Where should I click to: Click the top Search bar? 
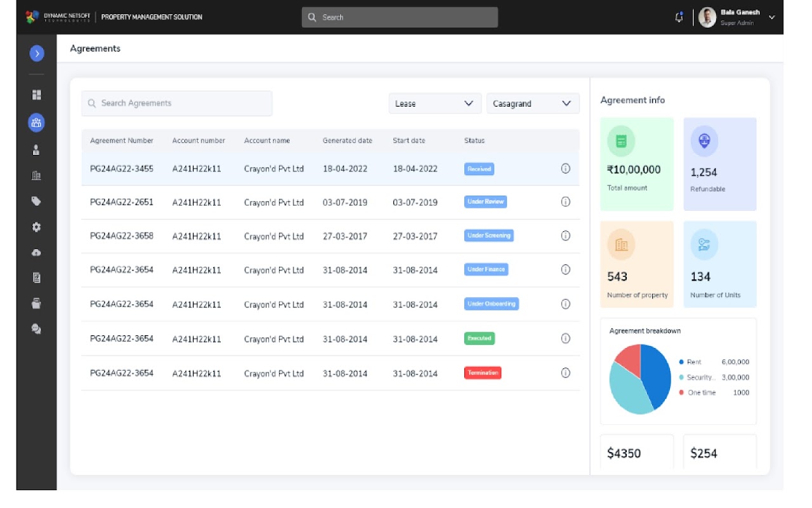click(400, 17)
